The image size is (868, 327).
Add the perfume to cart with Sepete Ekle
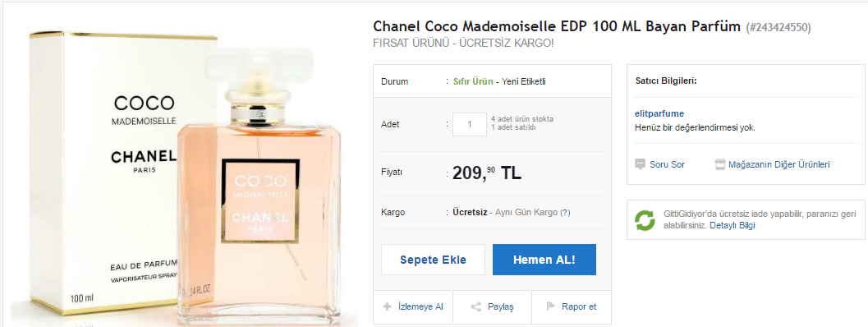coord(433,260)
